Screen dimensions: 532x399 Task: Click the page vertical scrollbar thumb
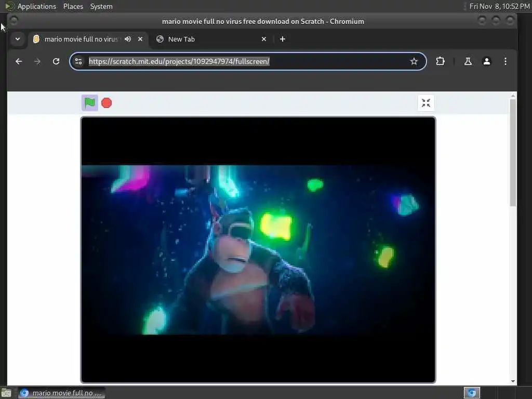pyautogui.click(x=513, y=152)
